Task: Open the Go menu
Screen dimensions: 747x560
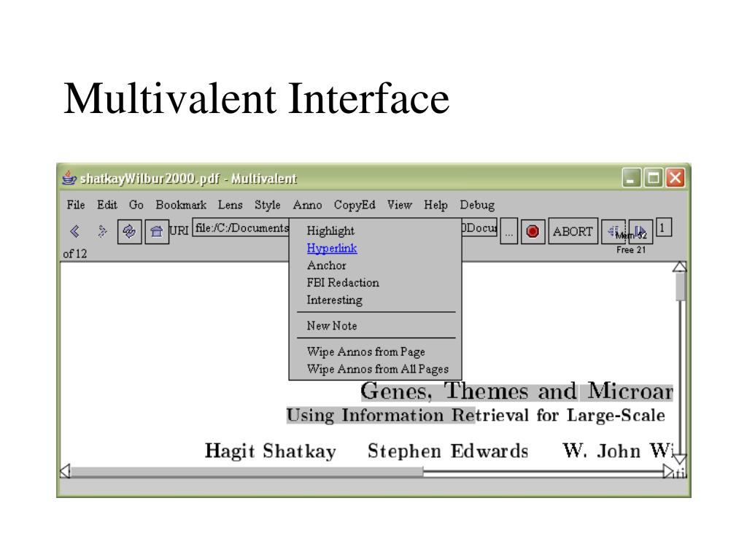Action: 136,205
